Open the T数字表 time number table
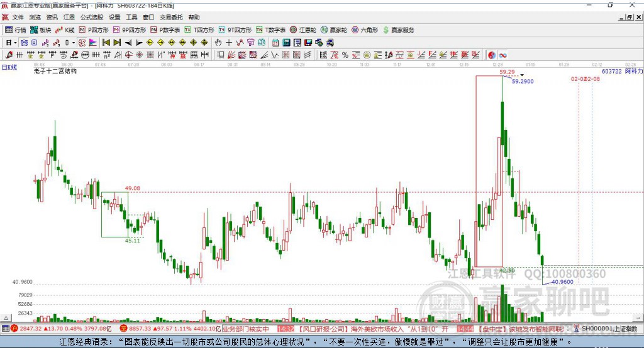 [x=270, y=30]
